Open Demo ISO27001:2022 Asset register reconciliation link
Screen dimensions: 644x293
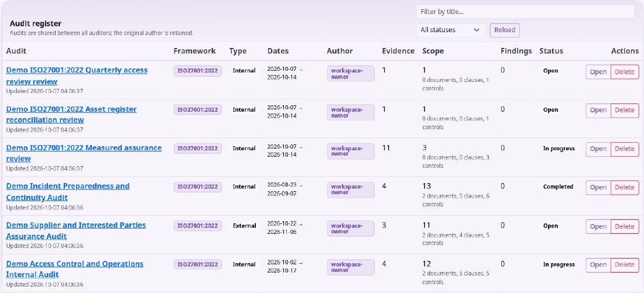(x=71, y=115)
